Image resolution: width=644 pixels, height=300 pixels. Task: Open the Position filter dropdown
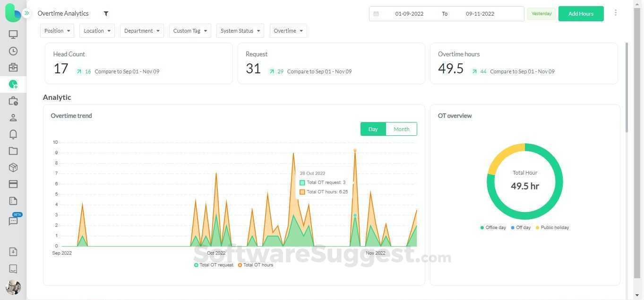pyautogui.click(x=57, y=30)
